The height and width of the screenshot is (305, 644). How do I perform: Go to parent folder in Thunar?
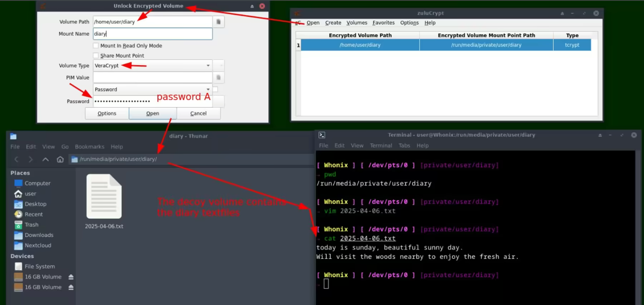45,159
